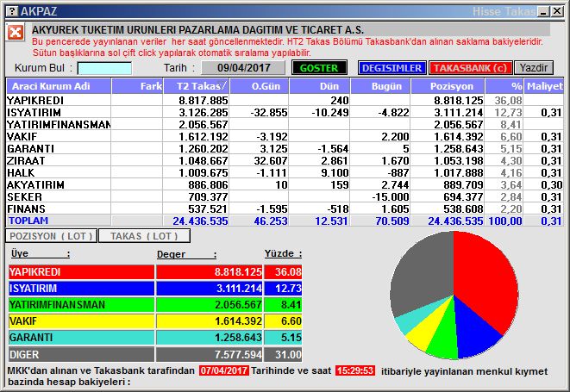Image resolution: width=570 pixels, height=392 pixels.
Task: Switch to the TAKAS ( LOT ) tab
Action: click(144, 236)
